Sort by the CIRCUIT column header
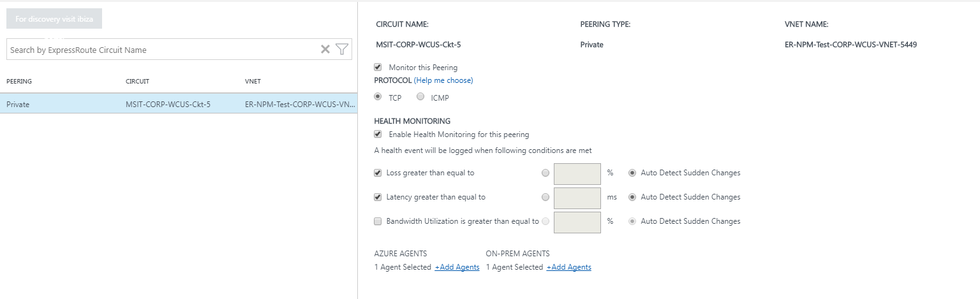980x299 pixels. click(137, 82)
